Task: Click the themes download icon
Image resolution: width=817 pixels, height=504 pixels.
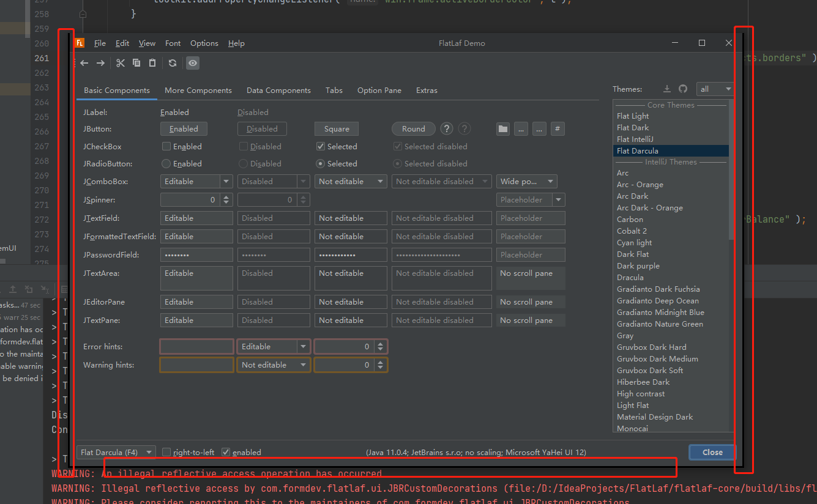Action: point(667,89)
